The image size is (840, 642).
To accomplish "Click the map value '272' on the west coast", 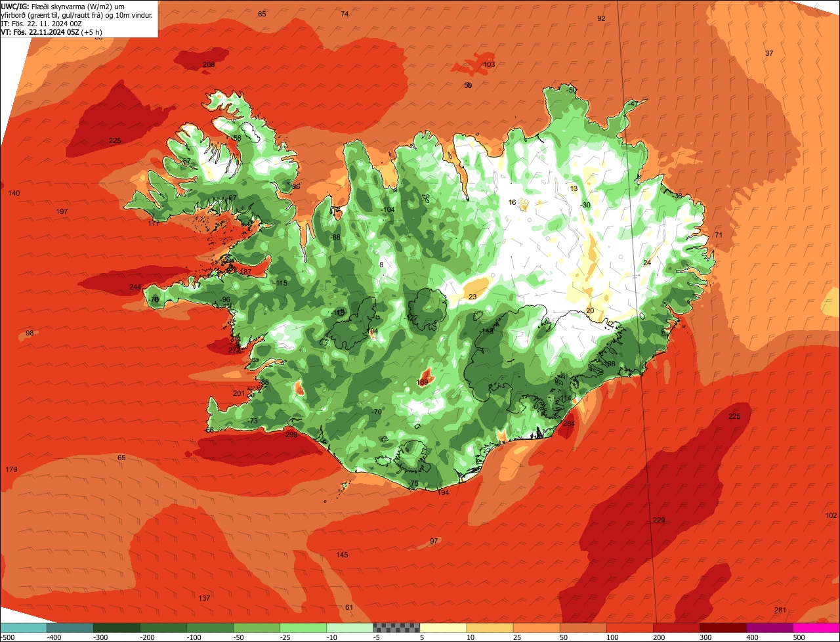I will click(x=234, y=350).
